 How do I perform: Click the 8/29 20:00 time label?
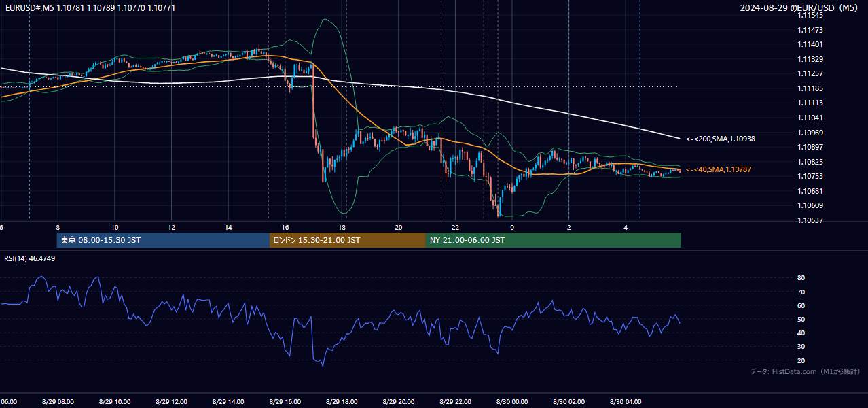pyautogui.click(x=399, y=402)
